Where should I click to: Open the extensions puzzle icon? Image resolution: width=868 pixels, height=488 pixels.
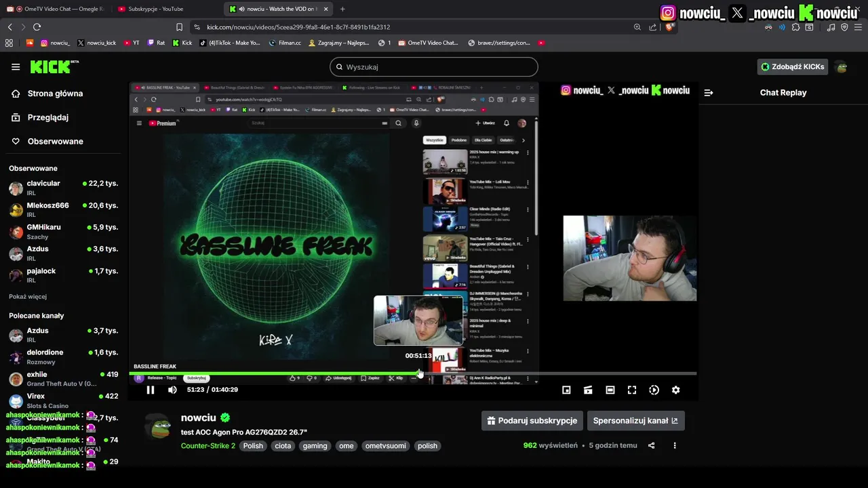point(795,27)
